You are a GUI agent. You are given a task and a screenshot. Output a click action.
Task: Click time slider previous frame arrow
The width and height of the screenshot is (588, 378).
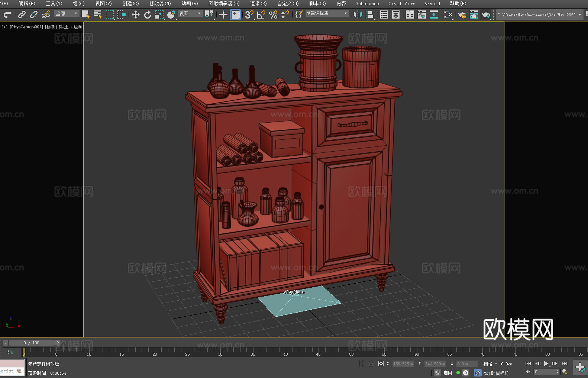pos(6,343)
